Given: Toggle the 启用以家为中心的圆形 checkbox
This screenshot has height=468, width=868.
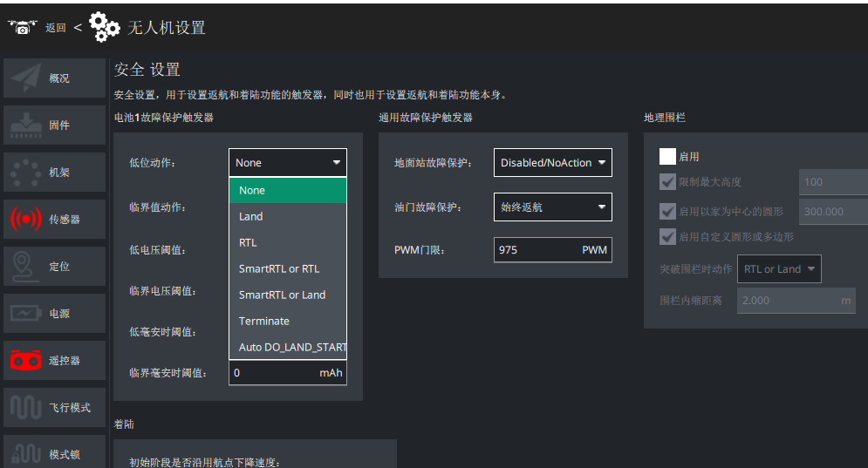Looking at the screenshot, I should [667, 211].
